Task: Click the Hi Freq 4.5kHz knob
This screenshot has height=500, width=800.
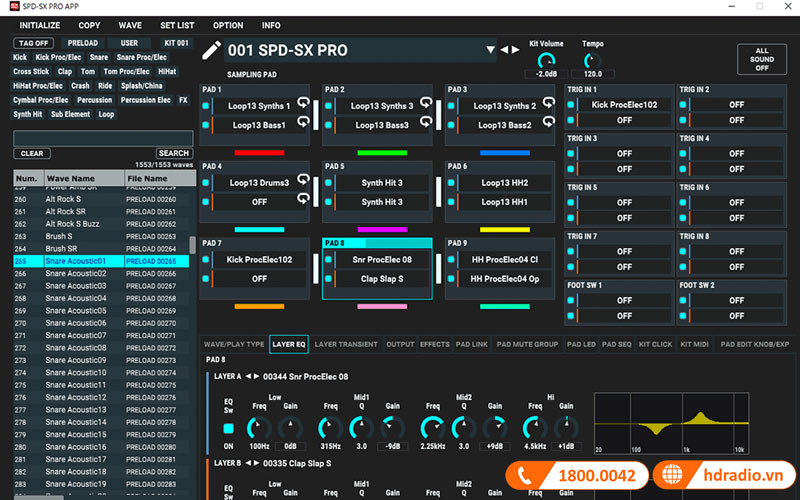Action: (535, 428)
